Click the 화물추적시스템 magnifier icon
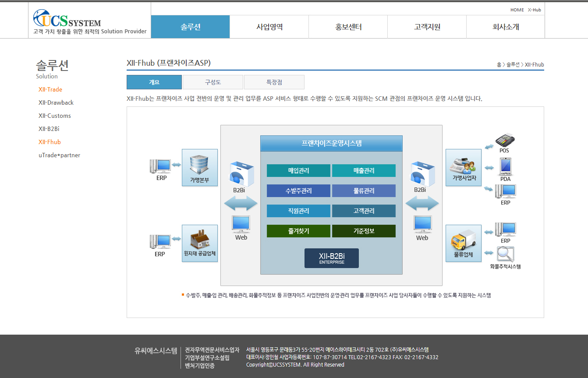This screenshot has width=588, height=378. [x=505, y=254]
